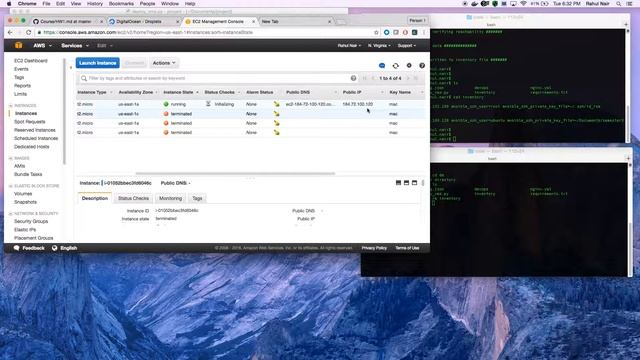Go to last page of instances
This screenshot has width=640, height=360.
(416, 78)
